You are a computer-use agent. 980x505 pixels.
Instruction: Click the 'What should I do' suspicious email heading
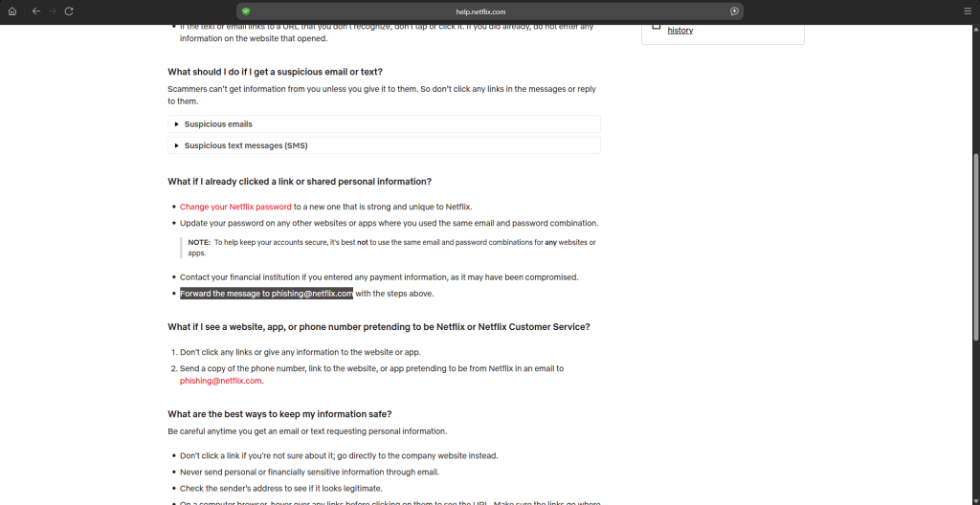coord(275,72)
